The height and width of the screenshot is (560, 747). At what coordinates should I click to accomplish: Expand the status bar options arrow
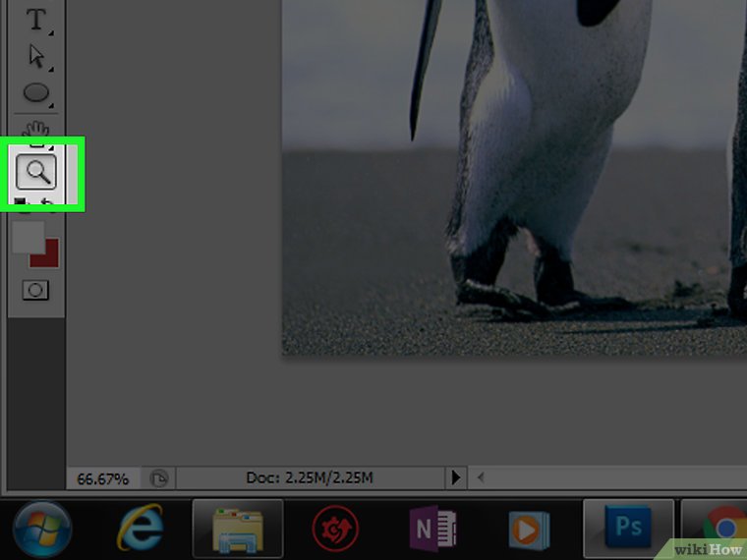click(455, 478)
